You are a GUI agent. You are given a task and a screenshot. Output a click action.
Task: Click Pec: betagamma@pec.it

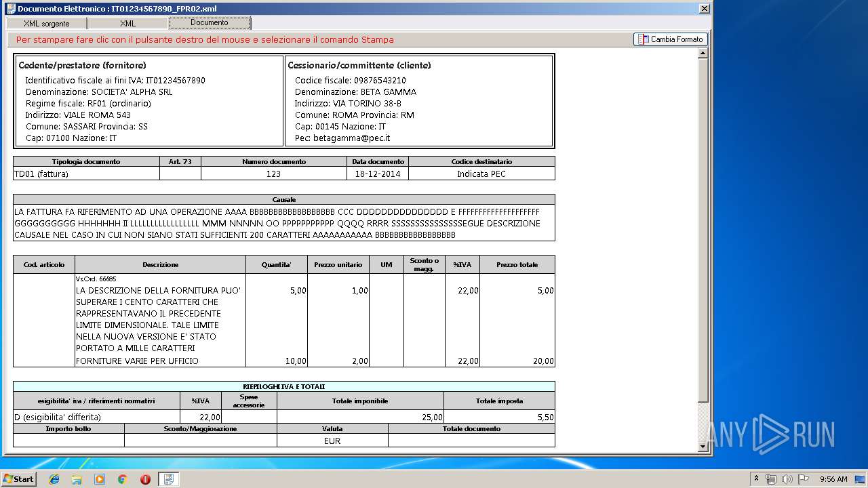(x=342, y=138)
